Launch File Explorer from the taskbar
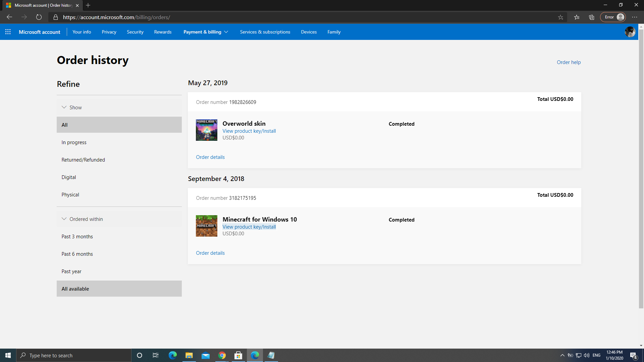 coord(189,355)
